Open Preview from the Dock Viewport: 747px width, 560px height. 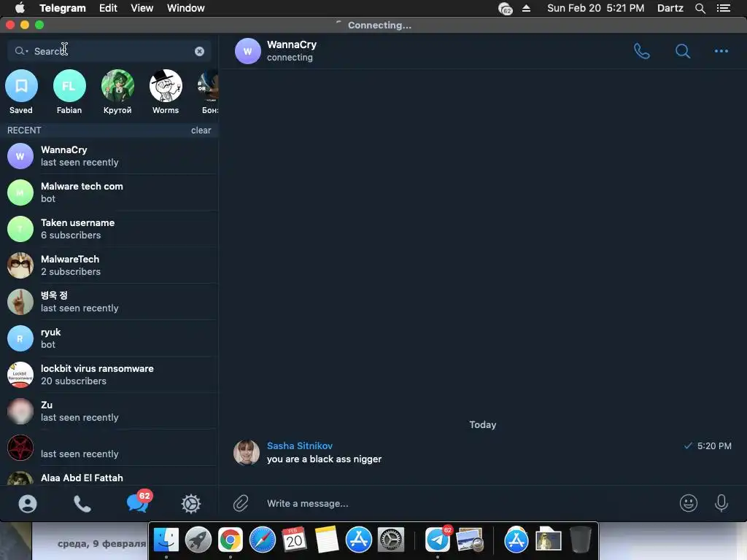(470, 540)
